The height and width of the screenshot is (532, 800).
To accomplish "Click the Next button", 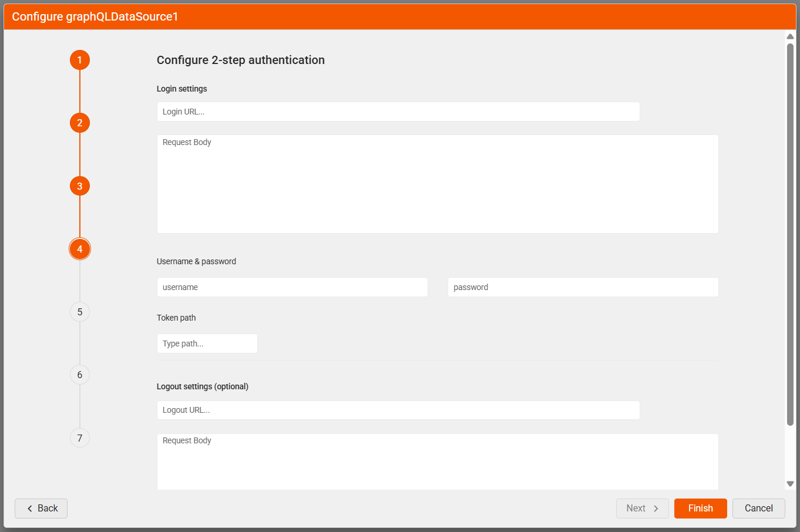I will 642,509.
